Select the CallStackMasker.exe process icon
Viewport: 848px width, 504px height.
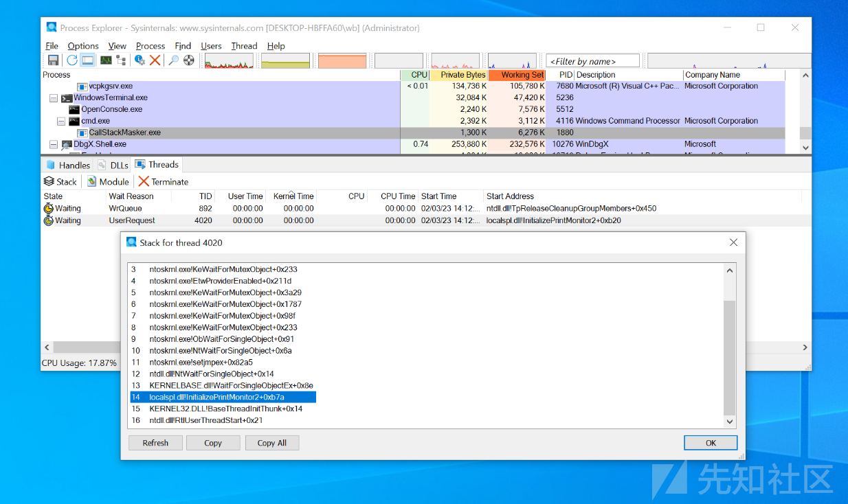point(82,133)
